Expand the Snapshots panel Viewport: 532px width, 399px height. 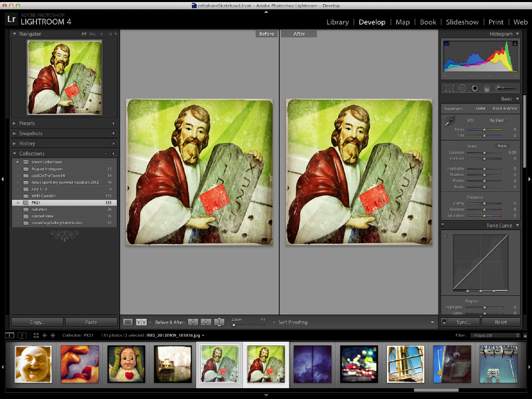(15, 133)
